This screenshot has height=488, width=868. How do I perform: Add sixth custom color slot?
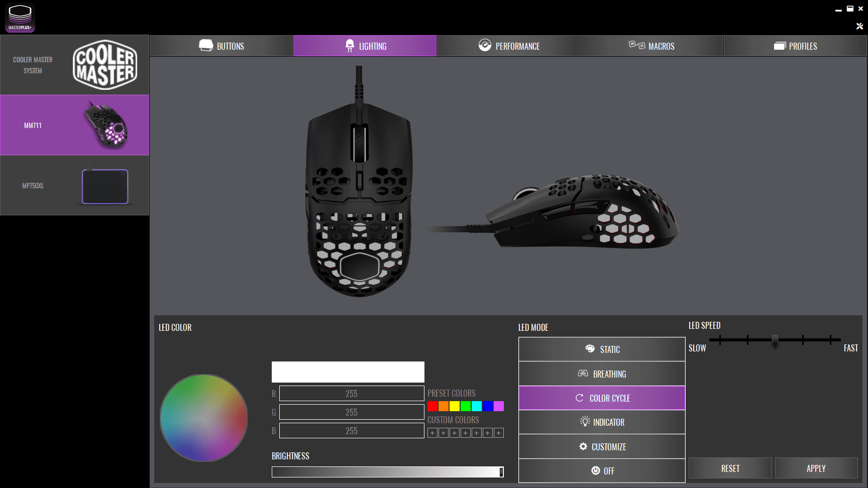point(488,433)
